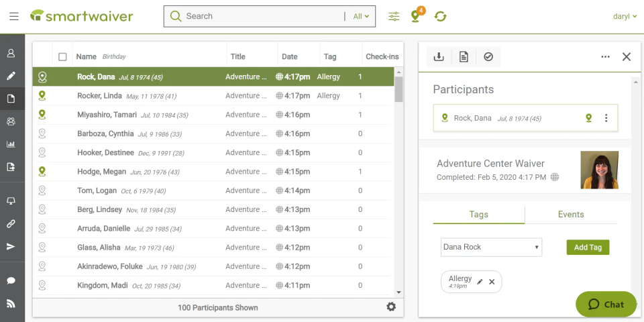644x322 pixels.
Task: Click the checkmark verify icon
Action: [488, 57]
